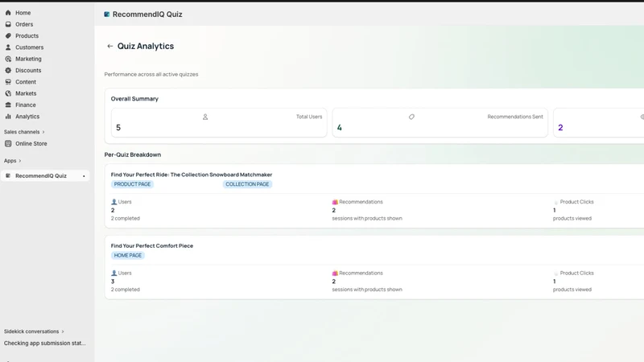Click the RecommendIQ logo in the header
644x362 pixels.
pyautogui.click(x=107, y=14)
